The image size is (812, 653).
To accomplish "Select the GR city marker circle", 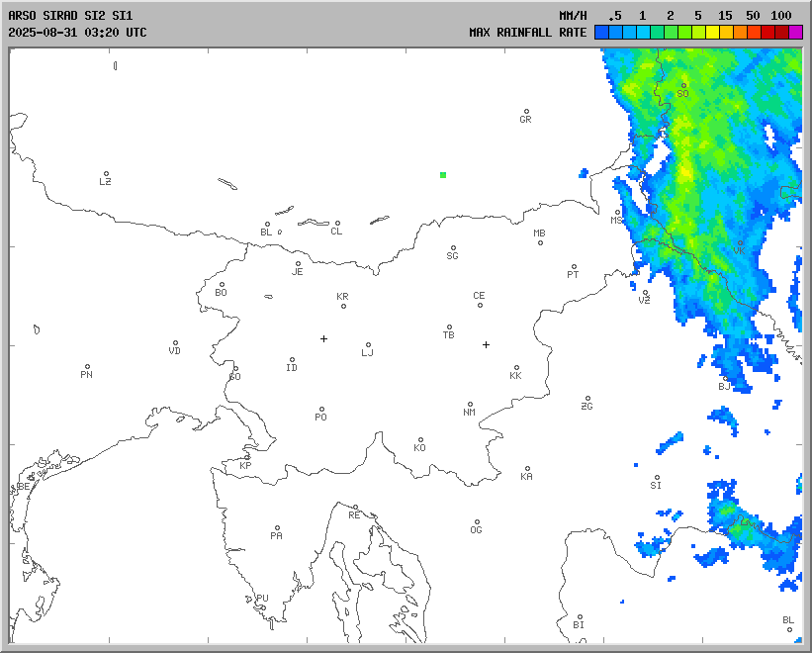I will click(x=526, y=112).
